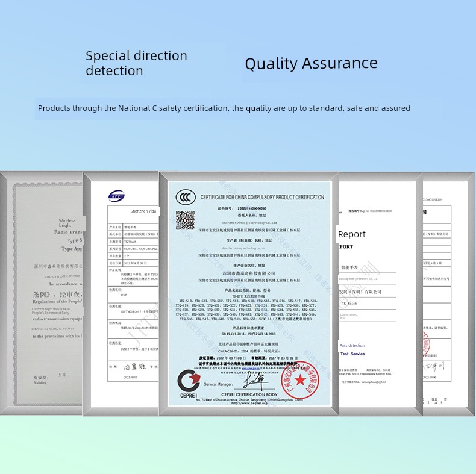Click the "Quality Assurance" heading
The height and width of the screenshot is (474, 476).
(x=311, y=63)
